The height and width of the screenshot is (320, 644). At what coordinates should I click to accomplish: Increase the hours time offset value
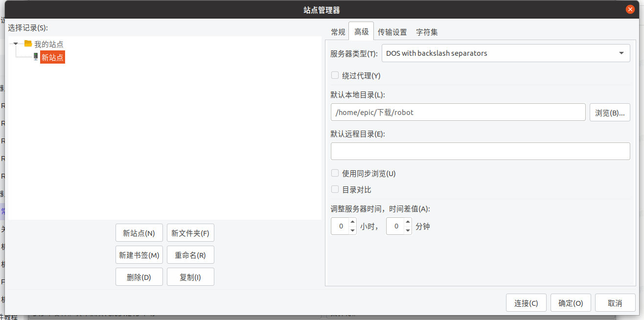pos(352,222)
